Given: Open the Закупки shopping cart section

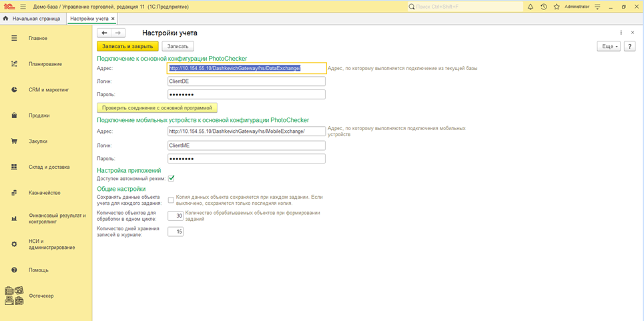Looking at the screenshot, I should (x=15, y=141).
